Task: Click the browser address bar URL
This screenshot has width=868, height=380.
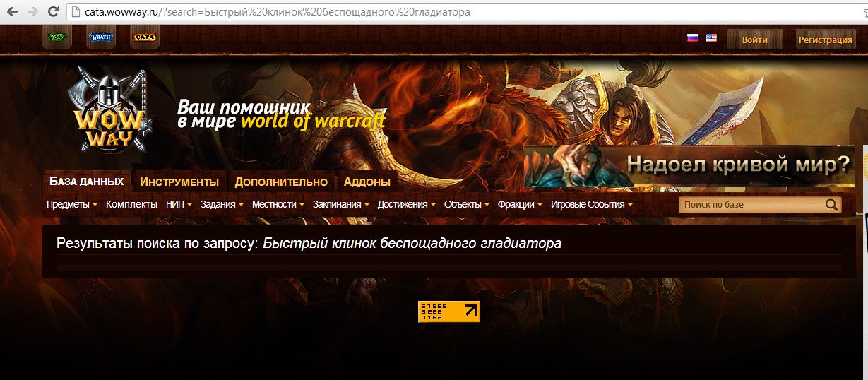Action: click(x=278, y=12)
